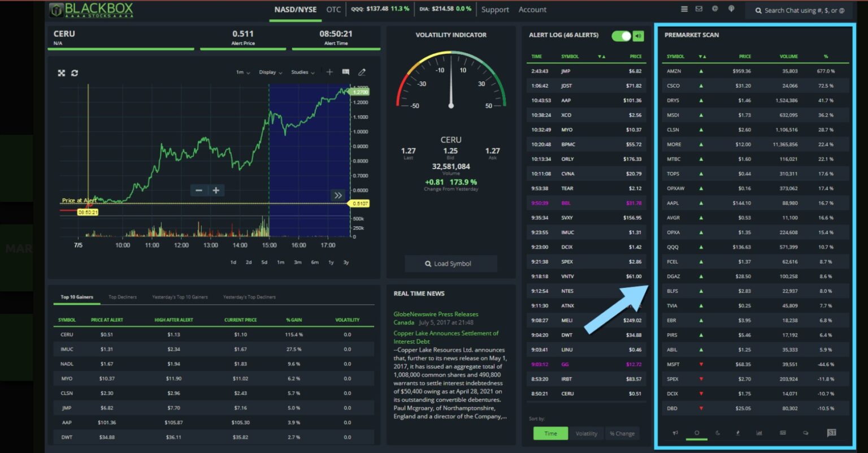Set chart range to 6m
Image resolution: width=868 pixels, height=453 pixels.
315,262
